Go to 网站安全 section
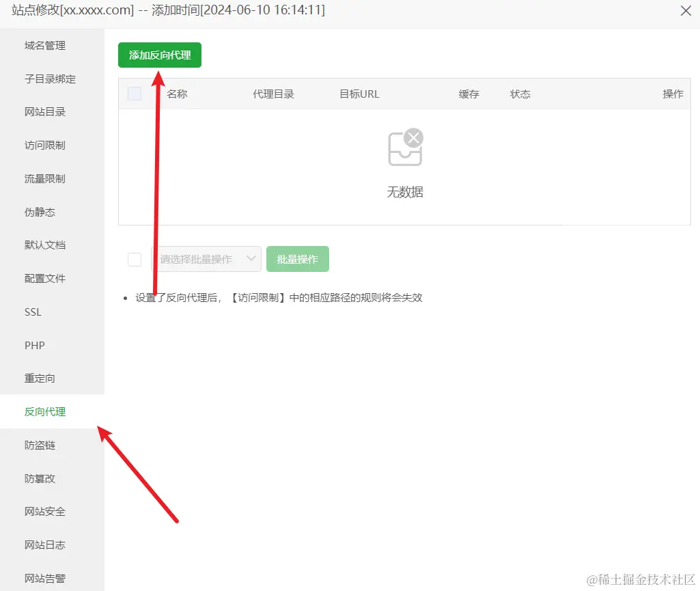The height and width of the screenshot is (591, 700). (45, 512)
